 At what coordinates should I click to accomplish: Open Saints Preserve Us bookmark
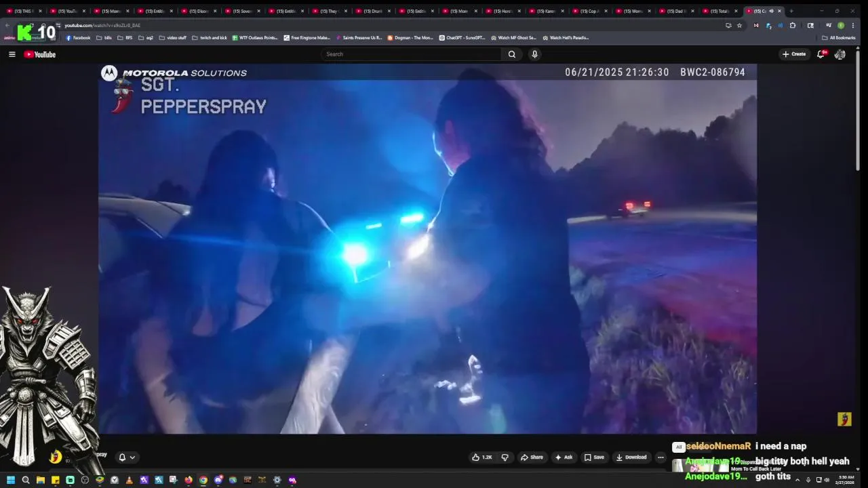[359, 38]
